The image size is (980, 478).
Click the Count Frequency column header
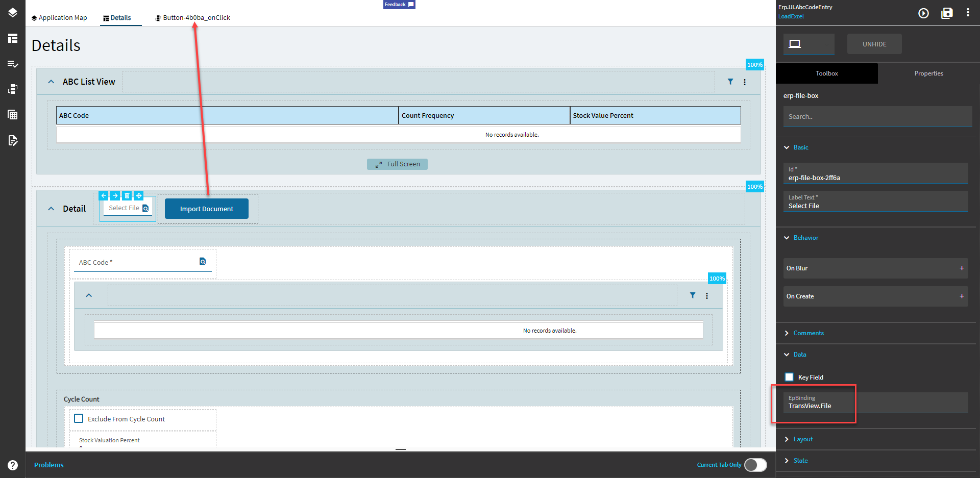pyautogui.click(x=484, y=115)
